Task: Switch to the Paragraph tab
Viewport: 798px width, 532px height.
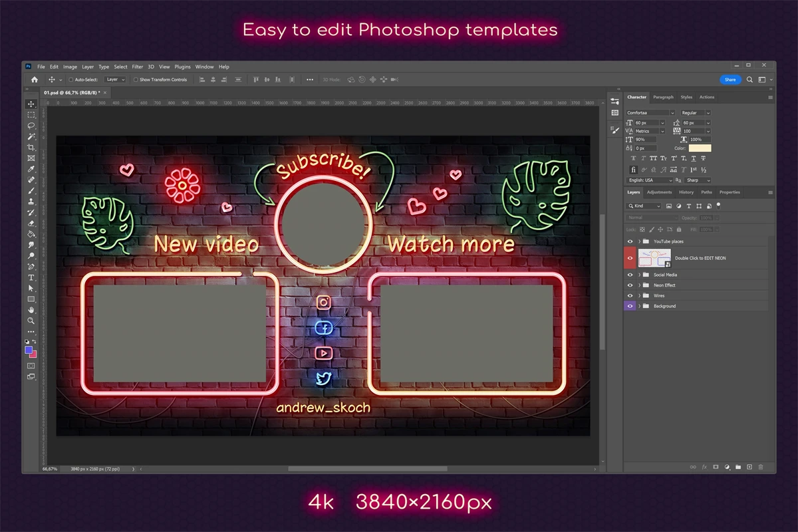Action: click(663, 97)
